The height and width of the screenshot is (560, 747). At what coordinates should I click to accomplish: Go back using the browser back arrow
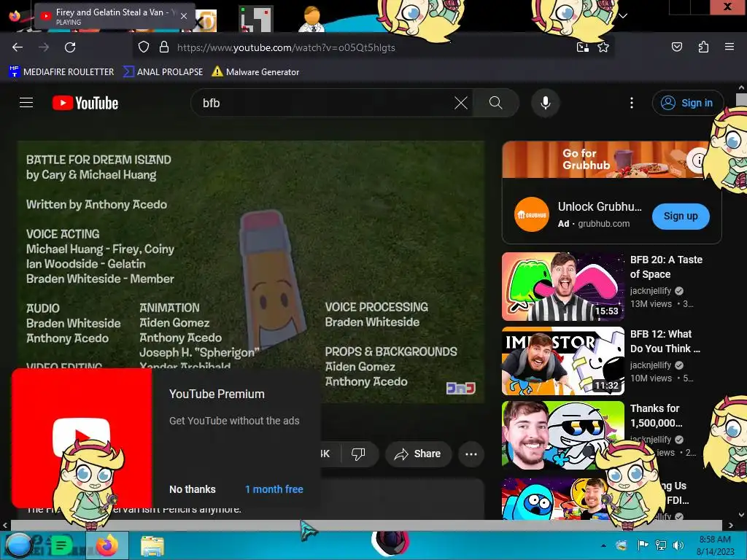[x=18, y=47]
